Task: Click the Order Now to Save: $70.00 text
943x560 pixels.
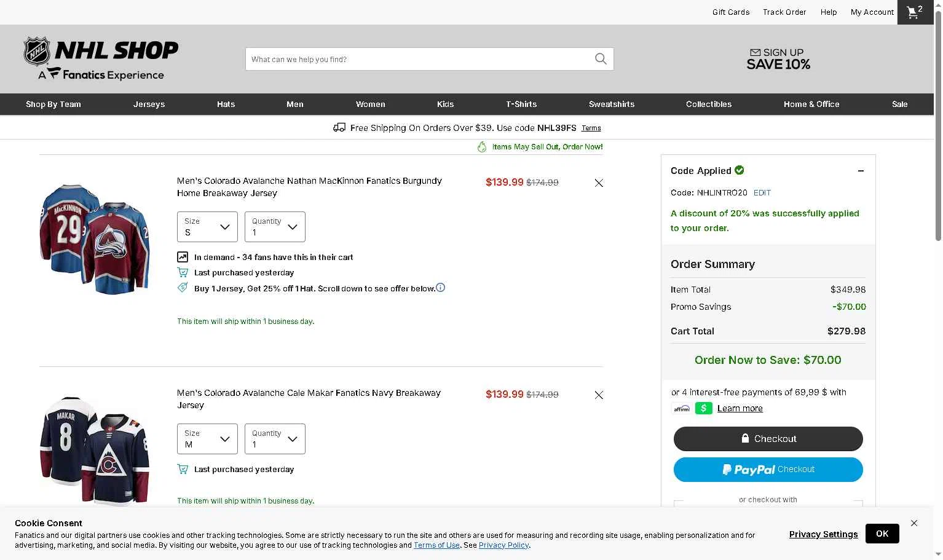Action: (x=768, y=360)
